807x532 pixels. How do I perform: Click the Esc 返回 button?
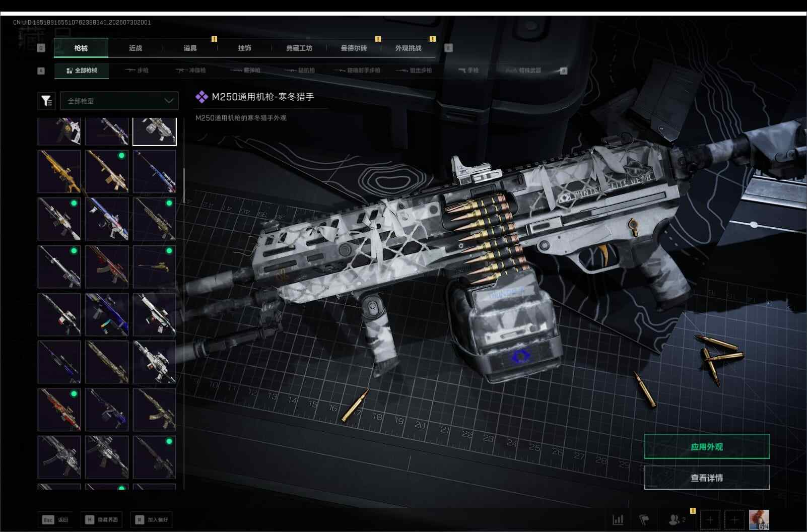(55, 520)
